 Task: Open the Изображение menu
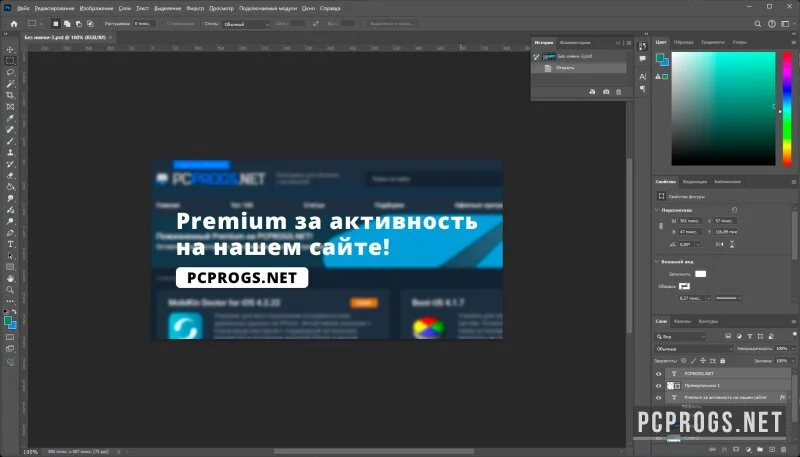[96, 8]
